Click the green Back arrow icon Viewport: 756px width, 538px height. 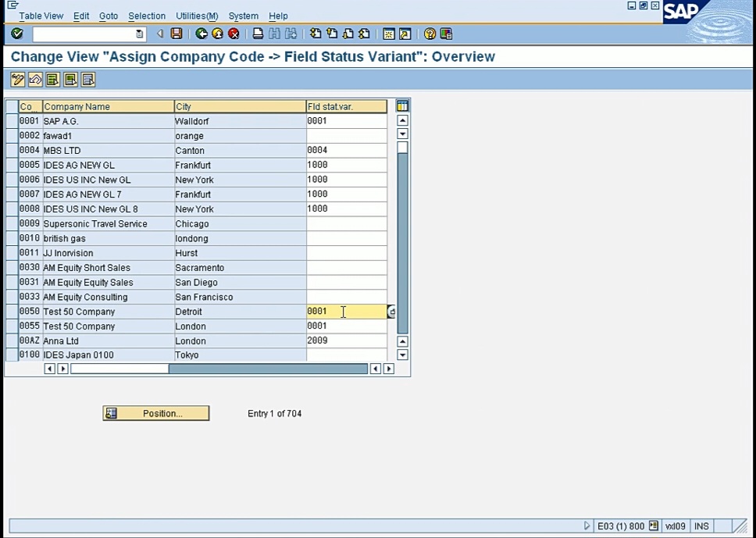point(201,34)
